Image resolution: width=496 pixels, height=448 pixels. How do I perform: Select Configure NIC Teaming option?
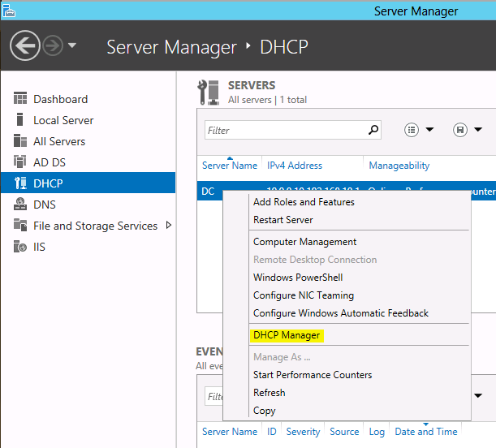(x=303, y=295)
